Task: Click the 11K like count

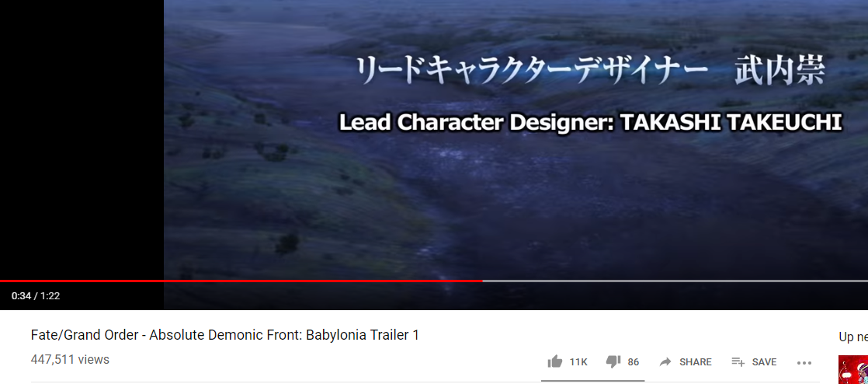Action: [x=578, y=361]
